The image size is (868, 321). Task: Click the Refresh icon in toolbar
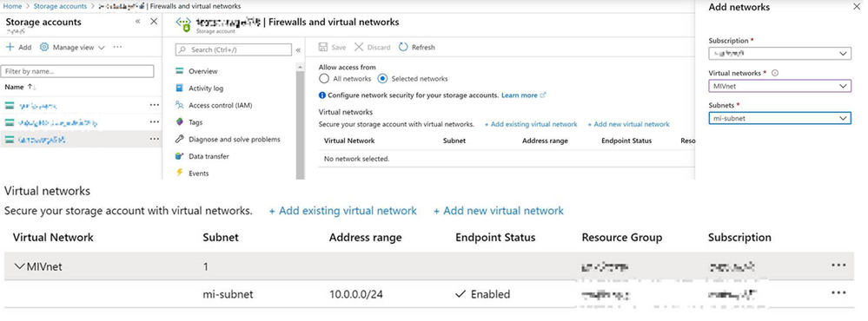(403, 48)
